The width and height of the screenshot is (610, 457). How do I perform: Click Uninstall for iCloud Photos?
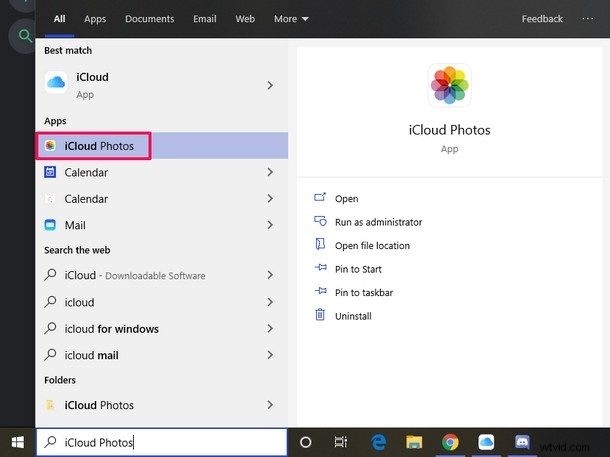click(343, 315)
